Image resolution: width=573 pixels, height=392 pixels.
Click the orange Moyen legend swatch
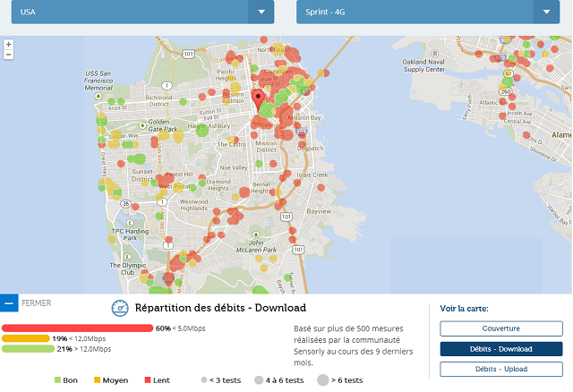[97, 380]
